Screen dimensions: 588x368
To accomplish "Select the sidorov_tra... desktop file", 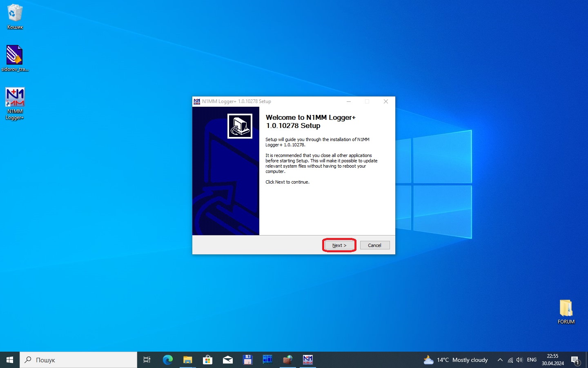I will tap(15, 58).
